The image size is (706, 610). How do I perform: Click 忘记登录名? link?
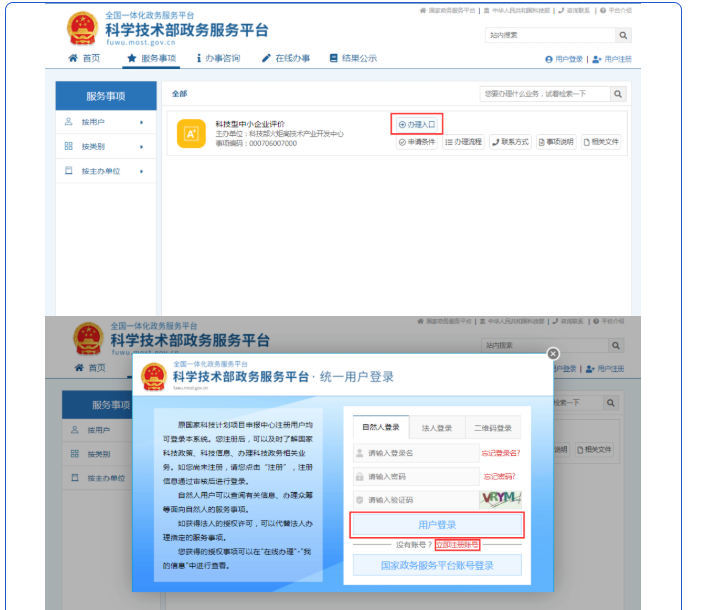tap(501, 453)
